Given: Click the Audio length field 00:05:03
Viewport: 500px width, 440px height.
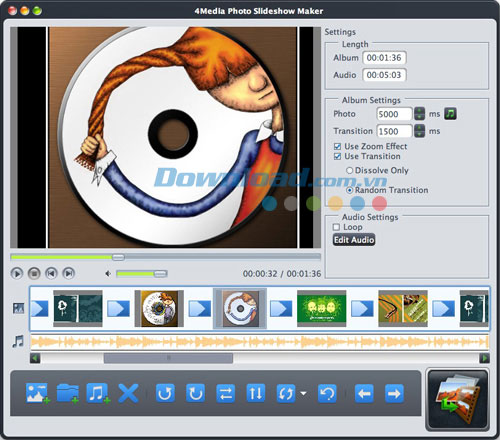Looking at the screenshot, I should point(384,75).
